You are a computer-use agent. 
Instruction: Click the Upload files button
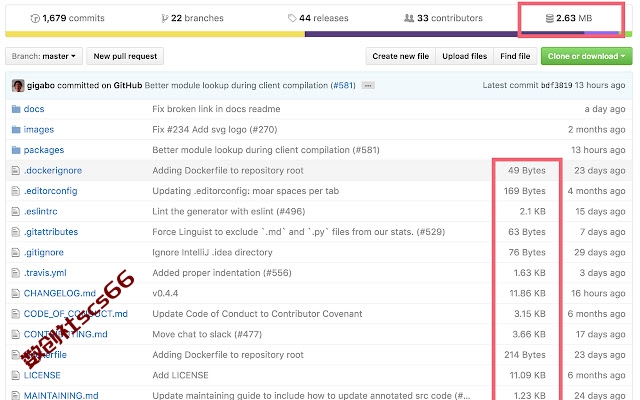tap(464, 56)
